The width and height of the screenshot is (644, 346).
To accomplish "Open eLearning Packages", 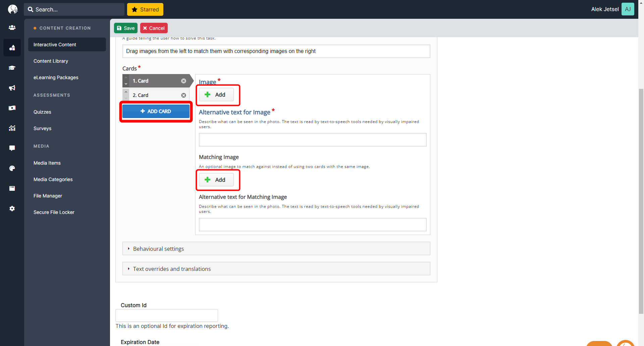I will [56, 77].
